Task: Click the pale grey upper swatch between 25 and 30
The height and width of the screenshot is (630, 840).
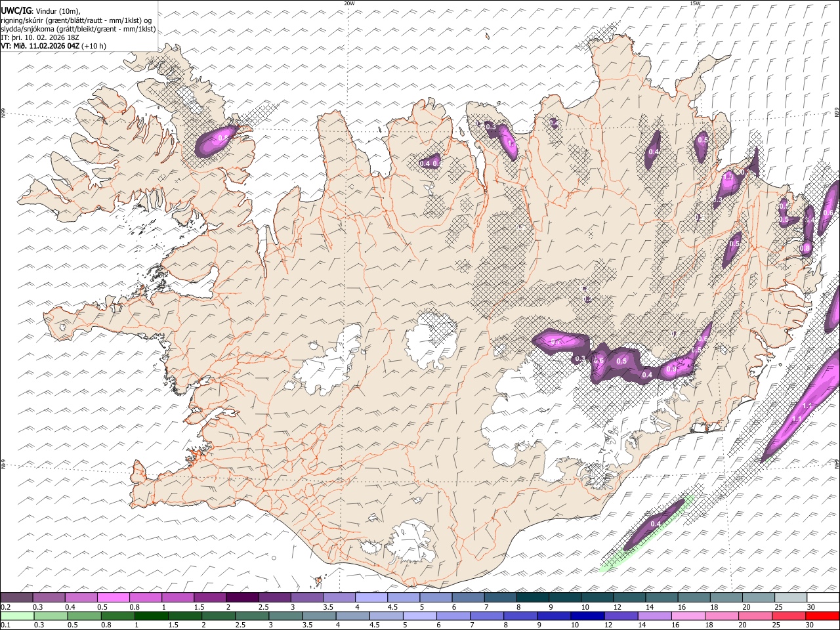Action: (791, 598)
